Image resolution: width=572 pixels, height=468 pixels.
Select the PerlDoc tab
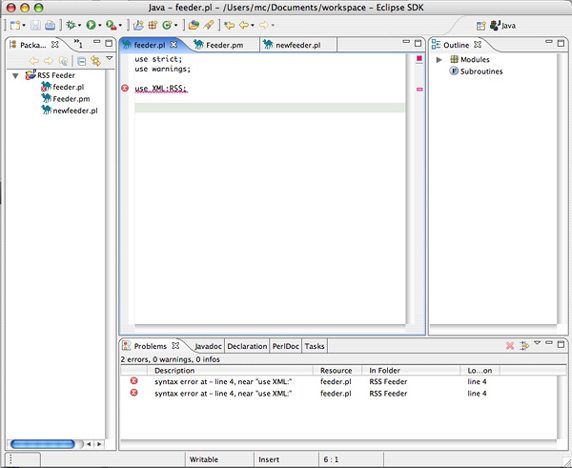pos(286,346)
